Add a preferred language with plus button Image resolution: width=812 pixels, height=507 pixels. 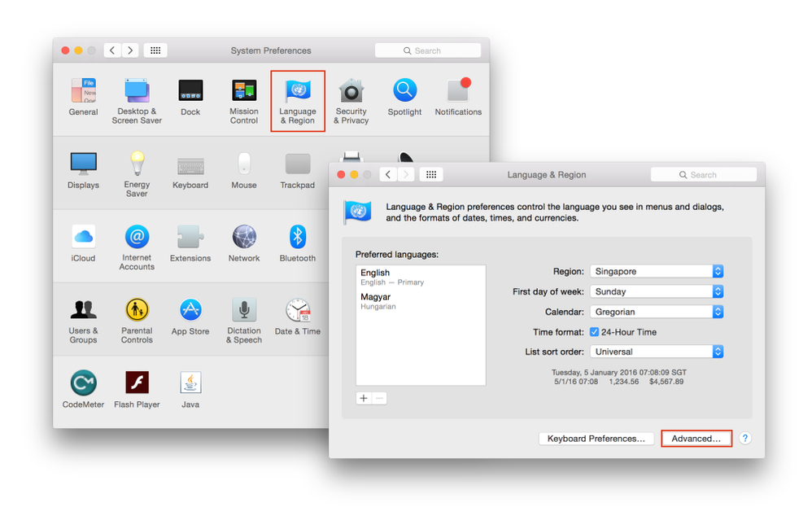(364, 398)
